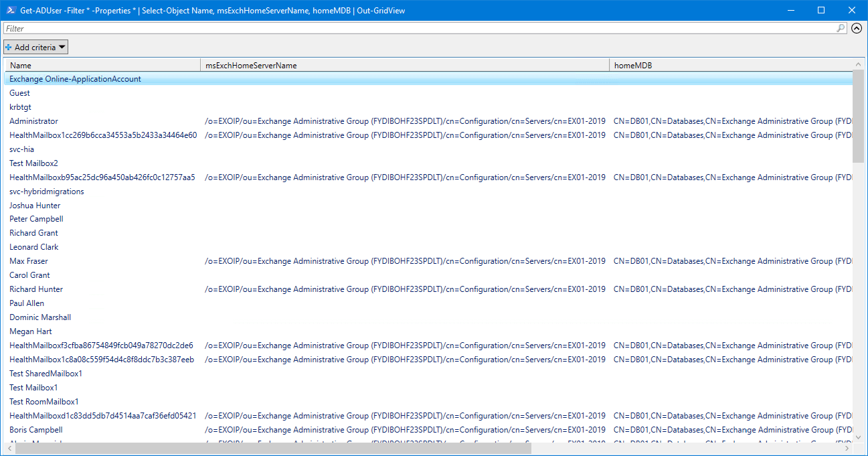Select the svc-hia row

[x=428, y=149]
